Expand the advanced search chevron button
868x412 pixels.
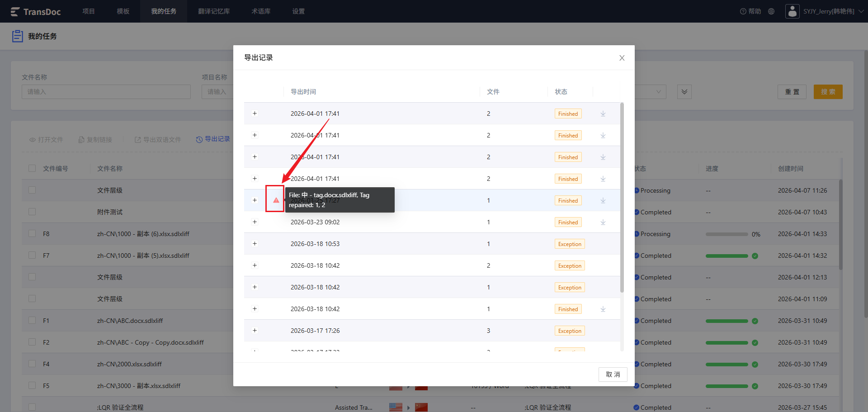pos(684,92)
